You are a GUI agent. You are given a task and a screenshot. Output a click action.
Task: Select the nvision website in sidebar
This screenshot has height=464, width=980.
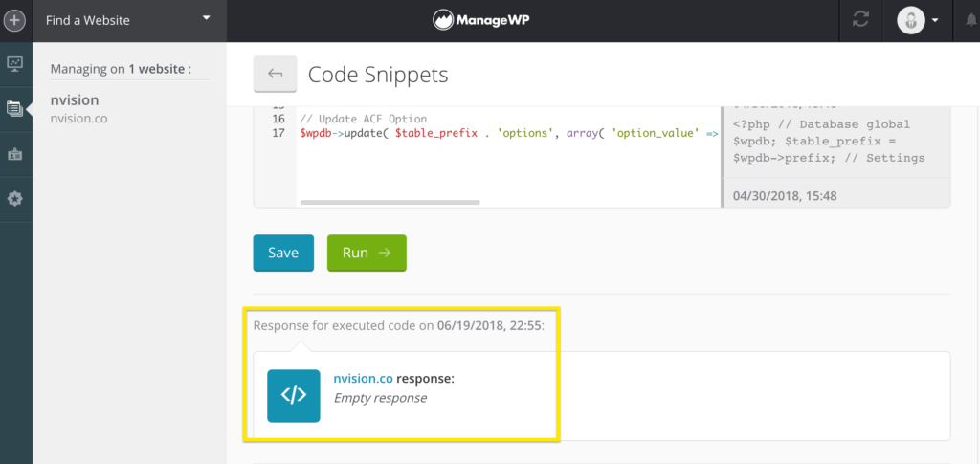coord(75,100)
